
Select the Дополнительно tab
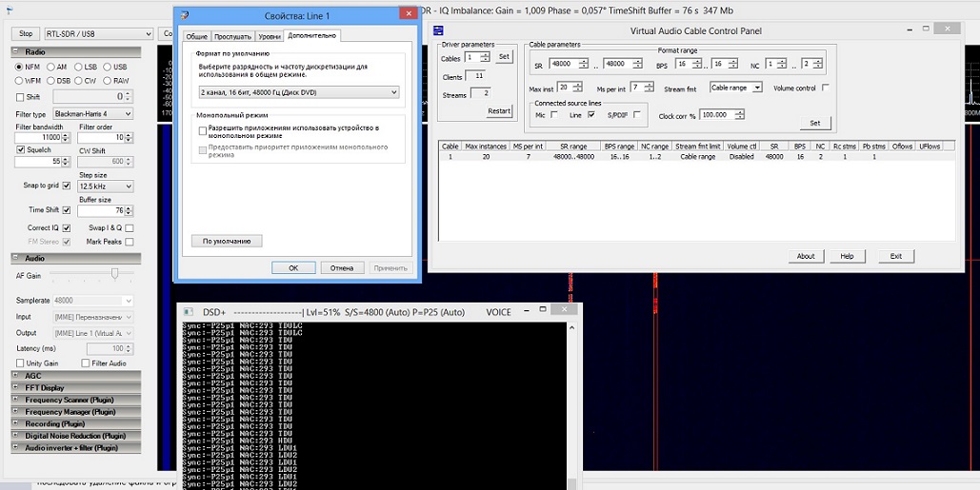coord(311,35)
